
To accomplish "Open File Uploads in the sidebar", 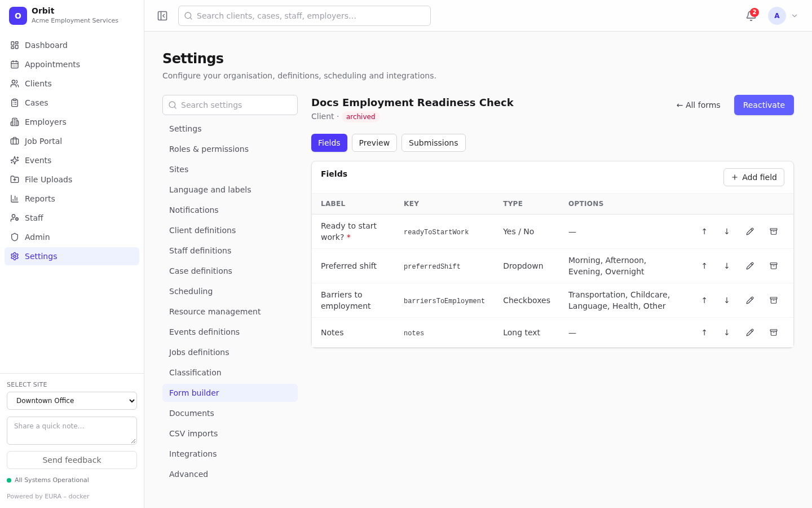I will pyautogui.click(x=72, y=179).
